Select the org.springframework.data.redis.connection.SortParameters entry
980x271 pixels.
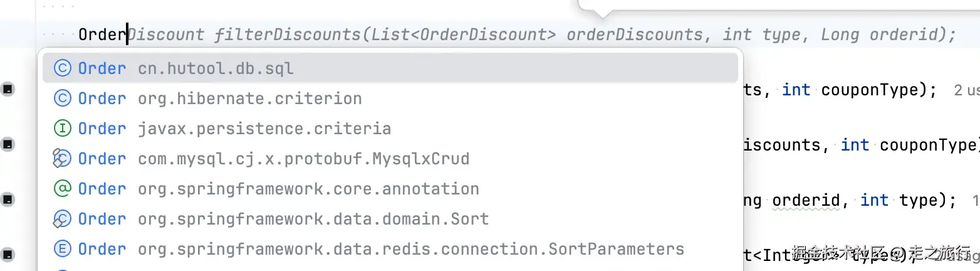(410, 249)
